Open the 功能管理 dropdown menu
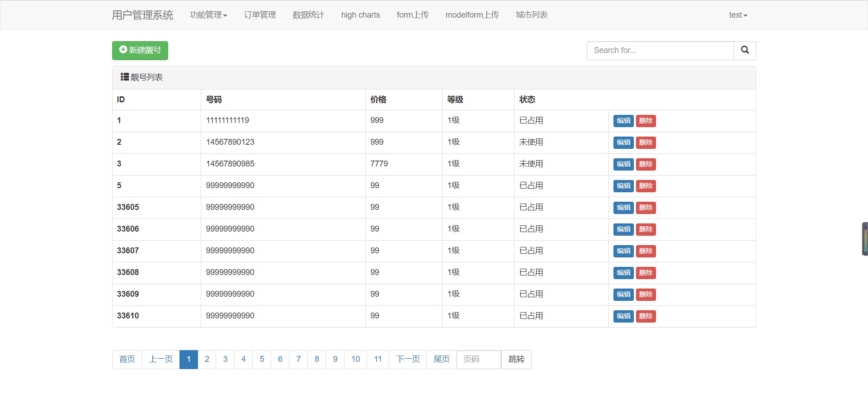 coord(208,15)
